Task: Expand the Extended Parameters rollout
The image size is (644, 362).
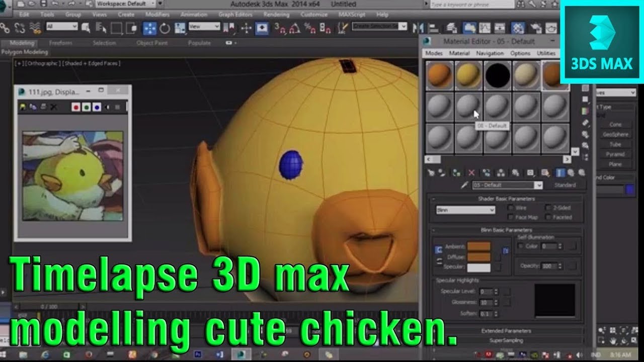Action: [x=506, y=331]
